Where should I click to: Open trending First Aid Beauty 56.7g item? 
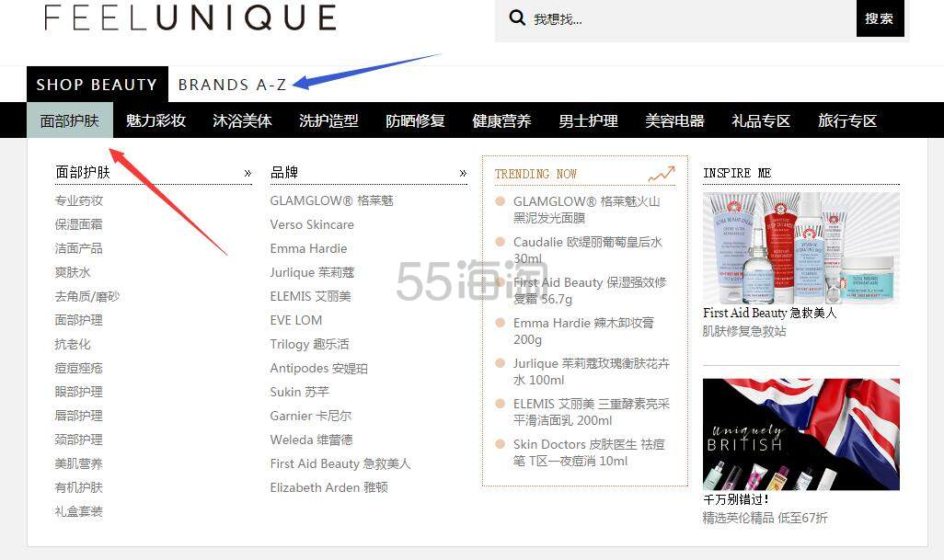tap(590, 291)
